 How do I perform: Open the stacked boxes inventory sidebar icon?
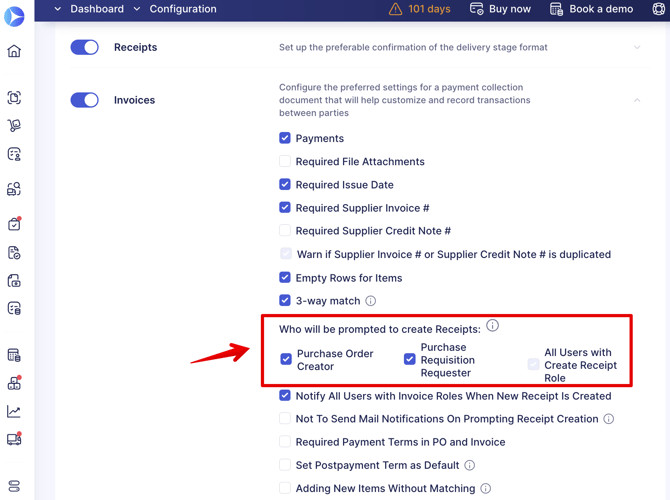[x=14, y=382]
